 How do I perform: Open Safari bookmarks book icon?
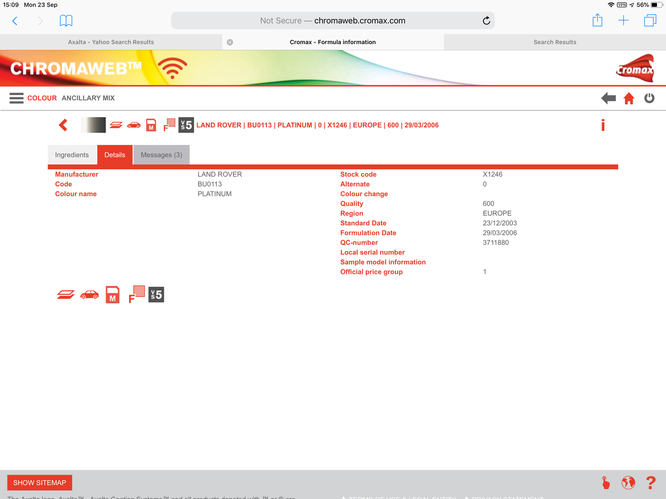coord(66,20)
